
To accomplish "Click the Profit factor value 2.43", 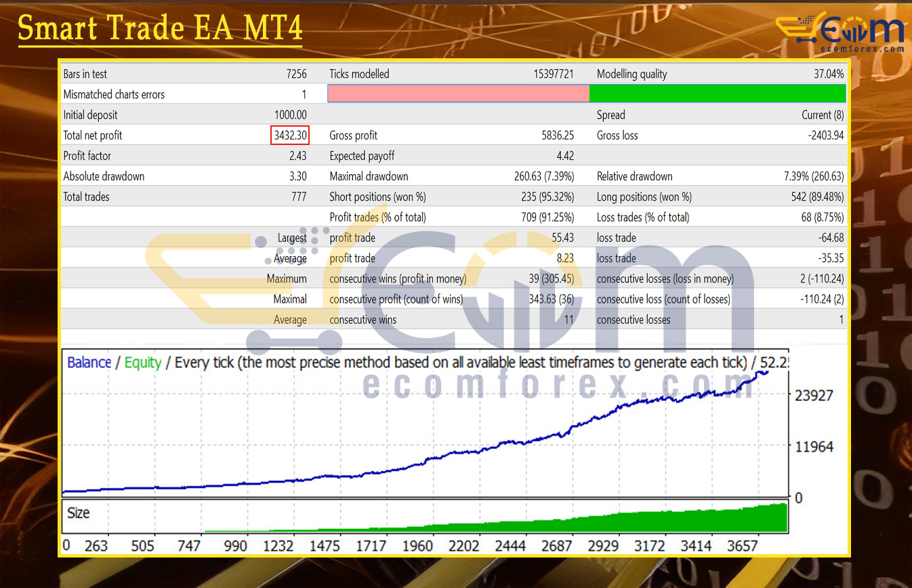I will pyautogui.click(x=297, y=156).
